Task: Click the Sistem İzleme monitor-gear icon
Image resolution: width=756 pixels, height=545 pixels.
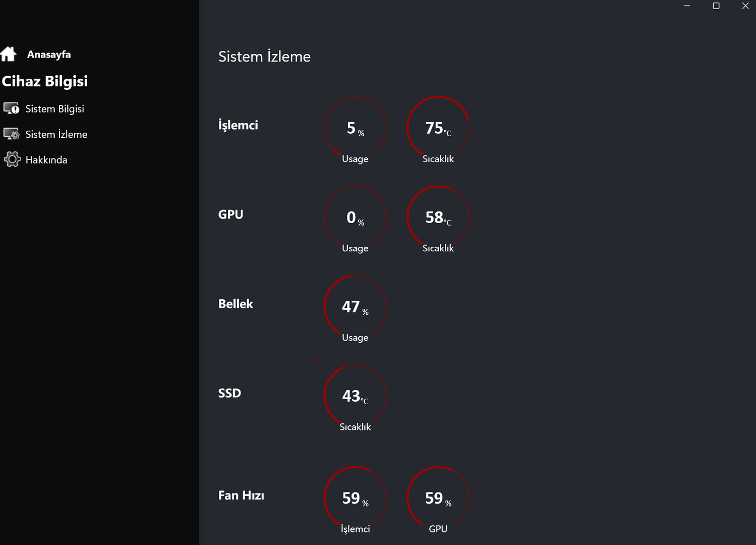Action: [x=11, y=134]
